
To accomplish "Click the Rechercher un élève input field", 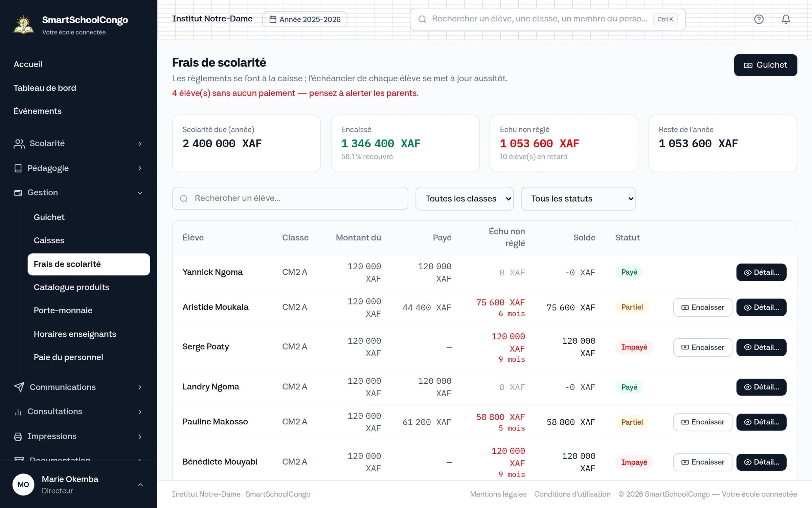I will coord(290,198).
